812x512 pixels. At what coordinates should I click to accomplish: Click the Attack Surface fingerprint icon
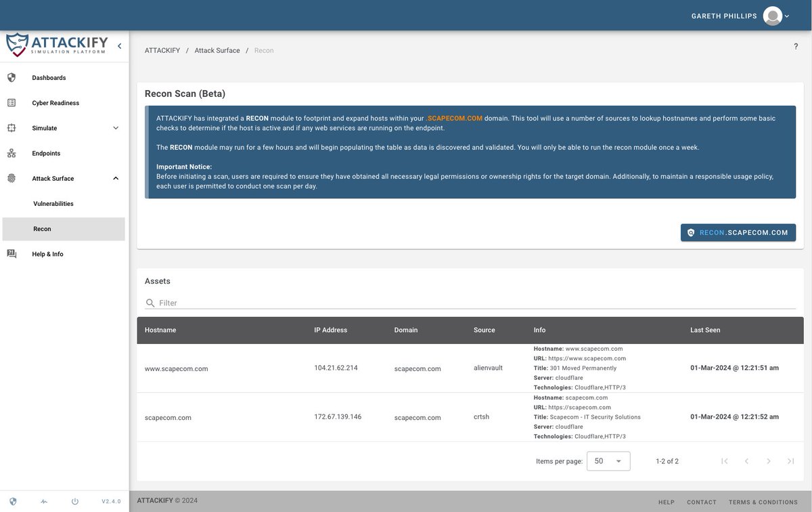click(12, 178)
